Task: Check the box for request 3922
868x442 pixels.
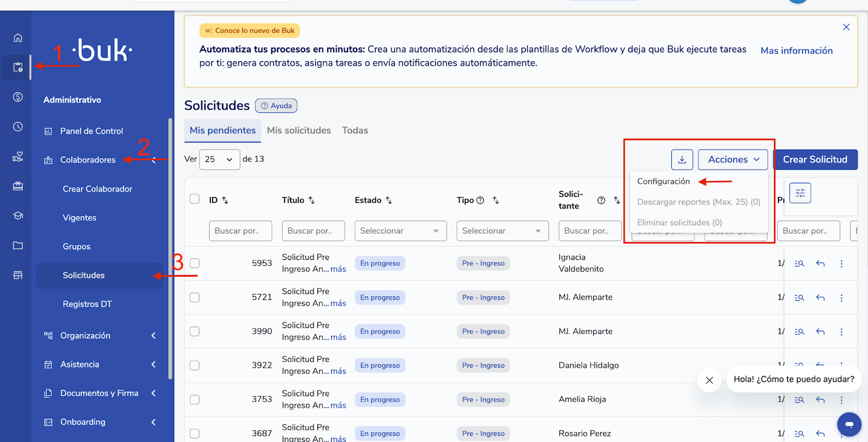Action: click(194, 365)
